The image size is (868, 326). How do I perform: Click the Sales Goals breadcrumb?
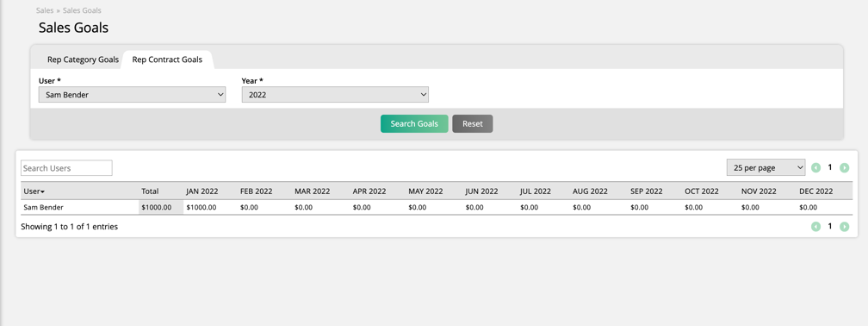(82, 10)
